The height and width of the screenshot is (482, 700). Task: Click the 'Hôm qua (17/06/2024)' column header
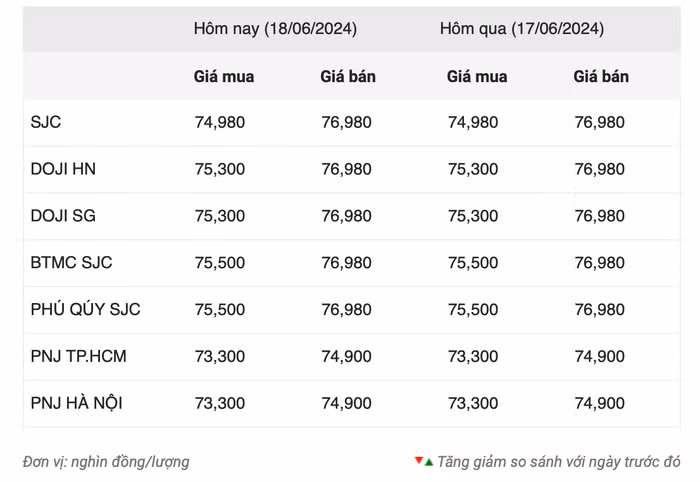[x=521, y=29]
